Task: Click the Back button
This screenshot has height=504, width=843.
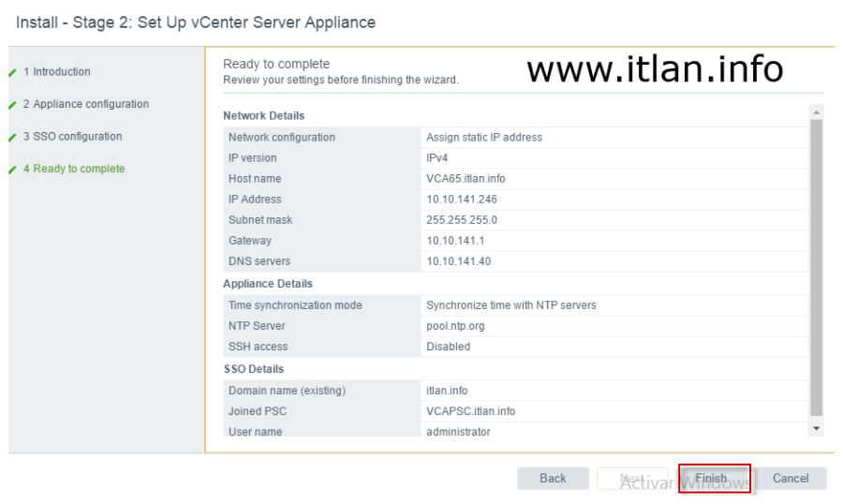Action: click(x=553, y=479)
